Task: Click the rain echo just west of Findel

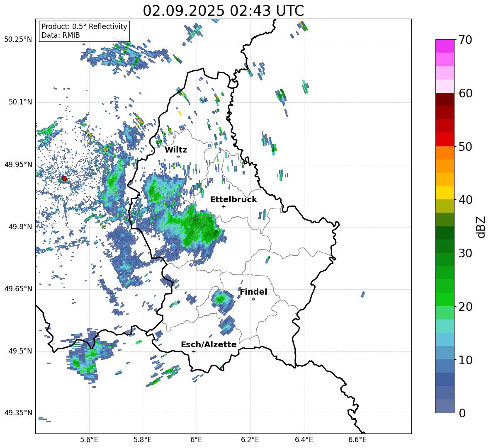Action: (223, 301)
